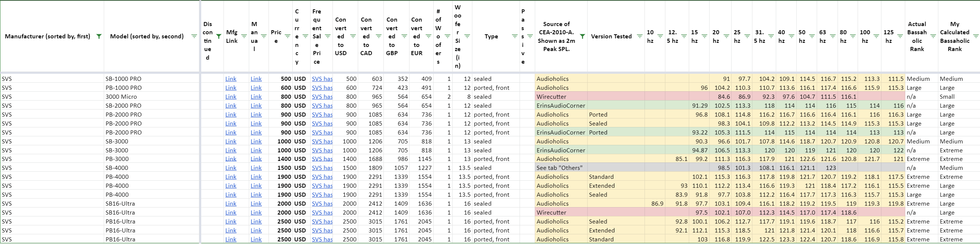Select the "SB-4000" model cell
Image resolution: width=980 pixels, height=244 pixels.
pyautogui.click(x=152, y=168)
